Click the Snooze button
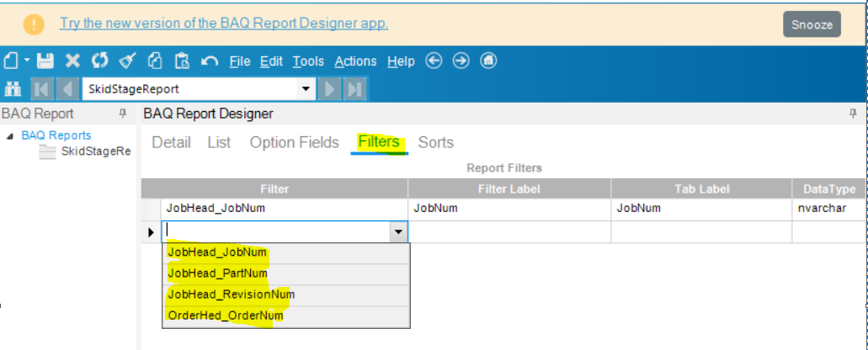This screenshot has height=350, width=868. click(x=812, y=24)
